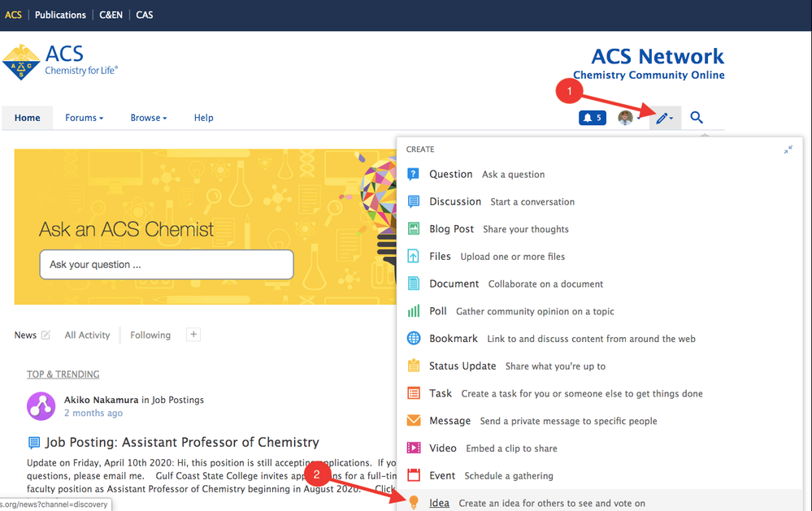Click the search magnifier icon
This screenshot has width=812, height=511.
(697, 118)
